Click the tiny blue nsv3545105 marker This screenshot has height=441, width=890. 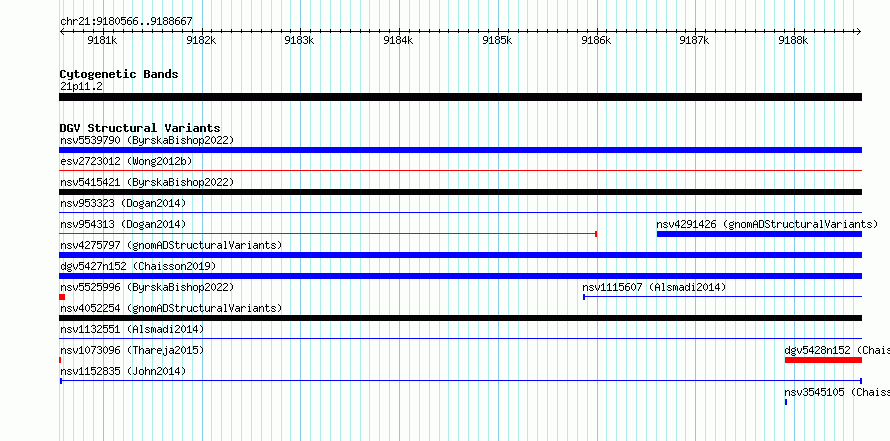pyautogui.click(x=786, y=402)
